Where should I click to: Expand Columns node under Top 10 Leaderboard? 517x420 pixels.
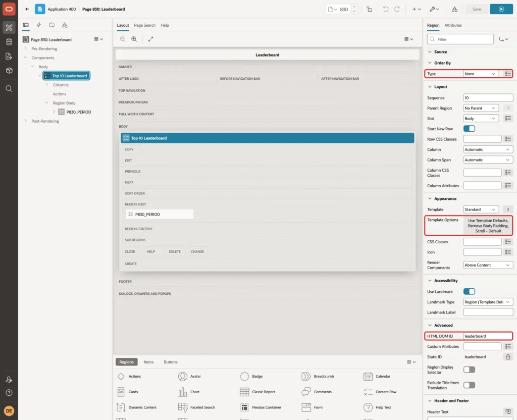pyautogui.click(x=47, y=85)
